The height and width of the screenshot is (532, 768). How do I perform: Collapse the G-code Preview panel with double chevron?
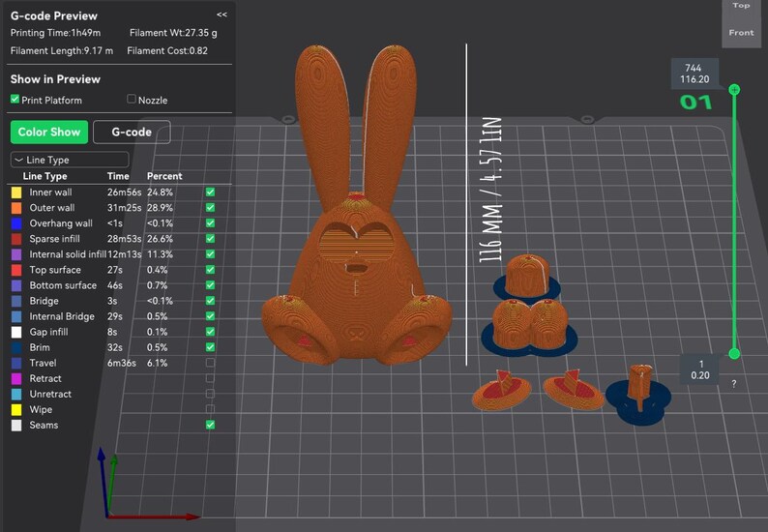point(222,15)
